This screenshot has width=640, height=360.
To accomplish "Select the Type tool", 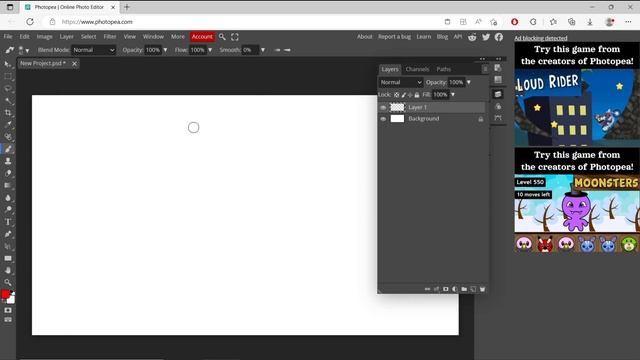I will click(8, 222).
